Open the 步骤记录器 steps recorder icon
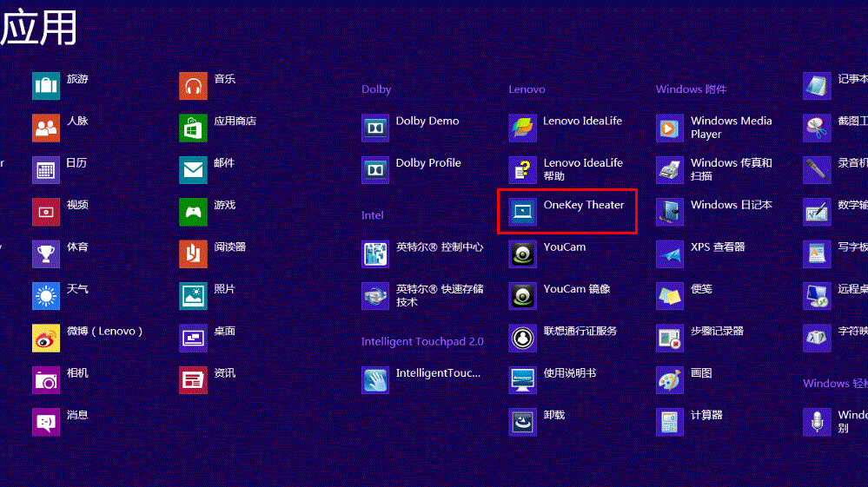This screenshot has height=487, width=868. click(670, 338)
